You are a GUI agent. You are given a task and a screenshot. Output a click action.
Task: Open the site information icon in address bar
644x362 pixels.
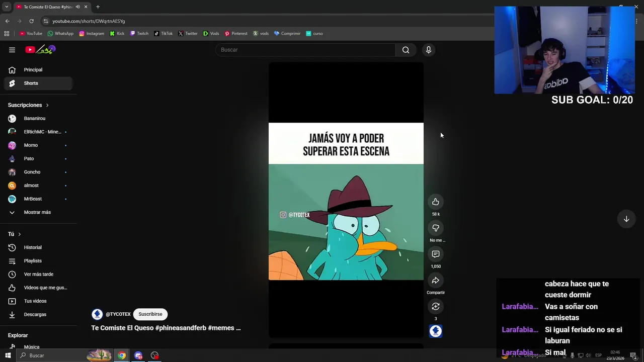point(46,21)
